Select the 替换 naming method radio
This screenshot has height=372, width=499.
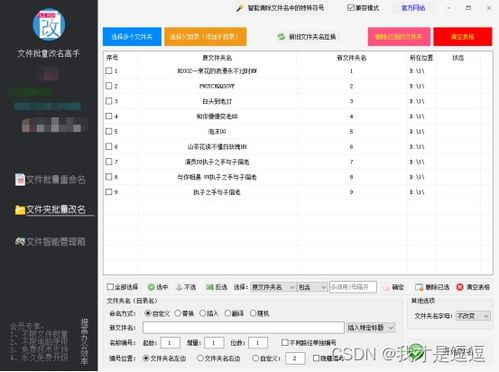[178, 313]
